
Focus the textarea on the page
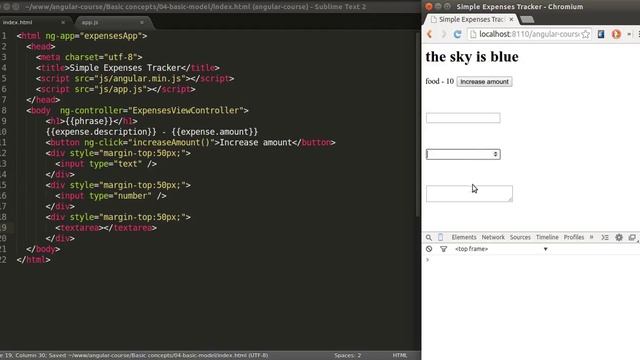469,193
